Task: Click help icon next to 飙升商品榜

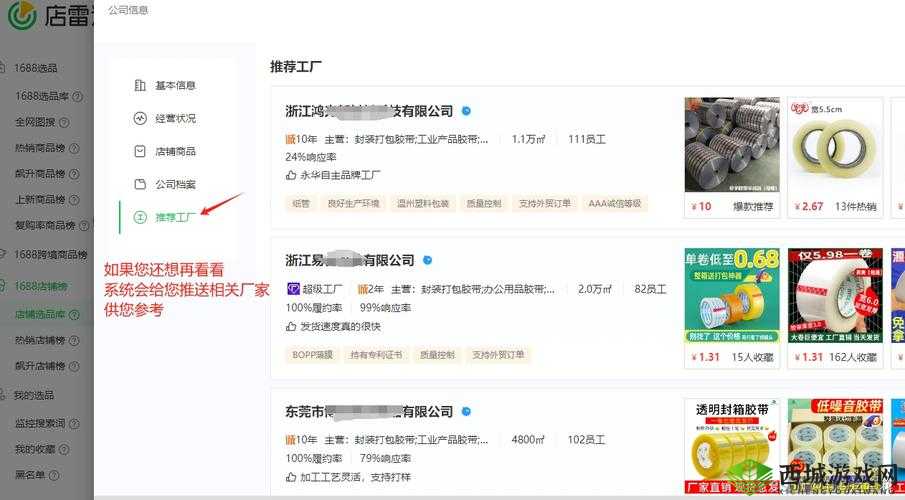Action: pos(74,174)
